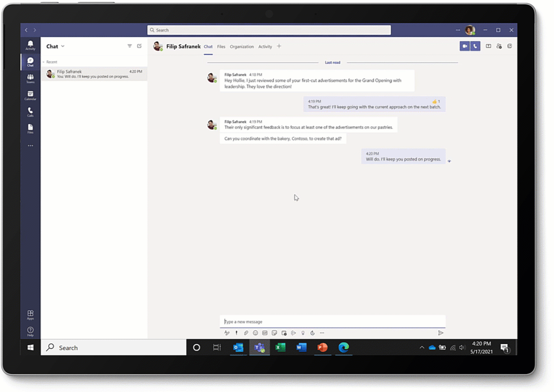
Task: Open the emoji picker
Action: (x=255, y=333)
